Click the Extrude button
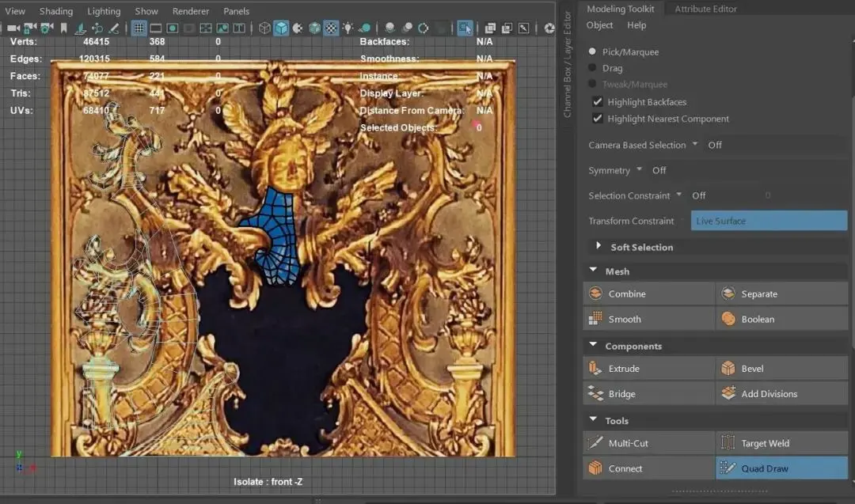 tap(649, 369)
